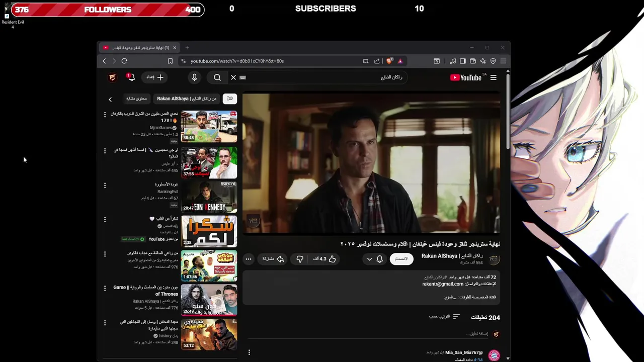Image resolution: width=644 pixels, height=362 pixels.
Task: Click the youtube.com URL address field
Action: [x=272, y=61]
